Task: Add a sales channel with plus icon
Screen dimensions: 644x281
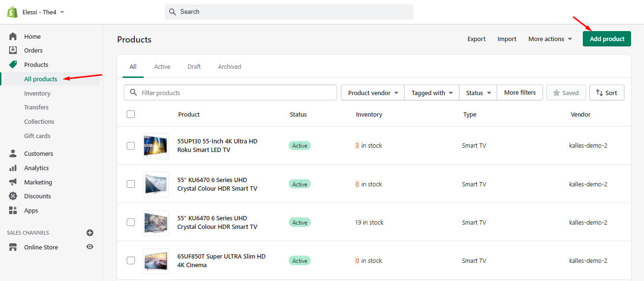Action: pos(89,233)
